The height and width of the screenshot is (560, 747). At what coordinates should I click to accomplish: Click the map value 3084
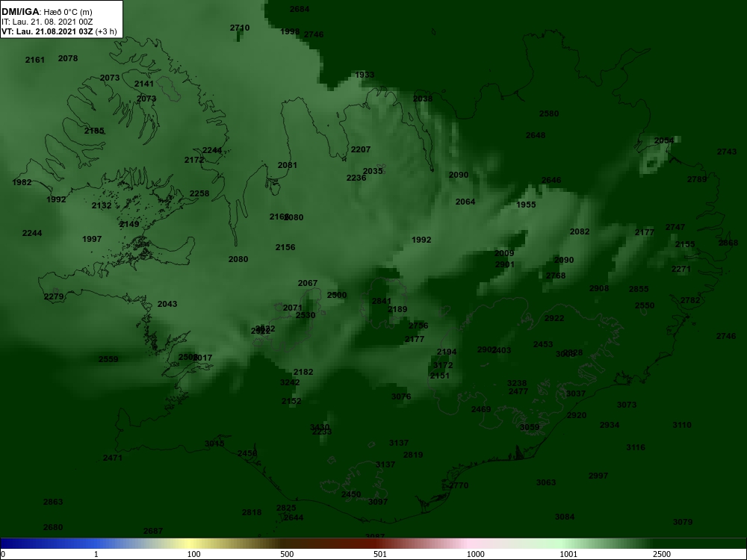click(x=565, y=517)
